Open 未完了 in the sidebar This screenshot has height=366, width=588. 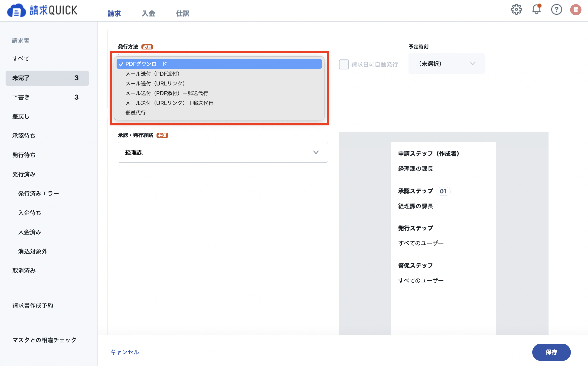point(47,78)
